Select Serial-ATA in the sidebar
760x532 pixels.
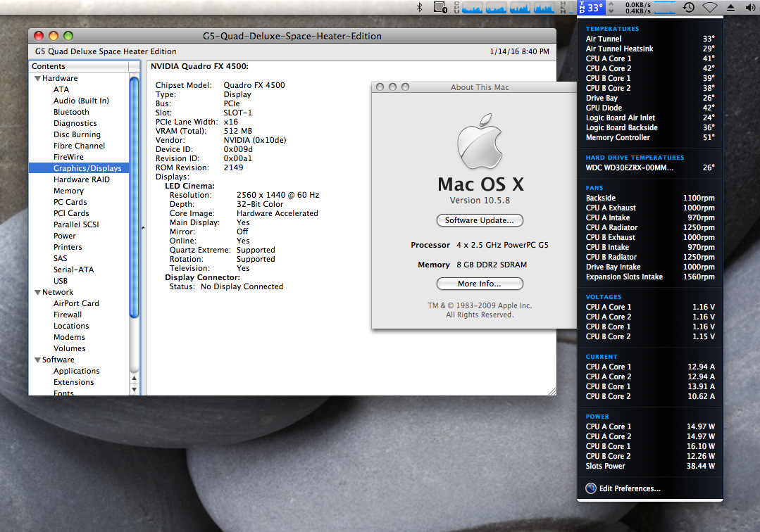point(74,270)
